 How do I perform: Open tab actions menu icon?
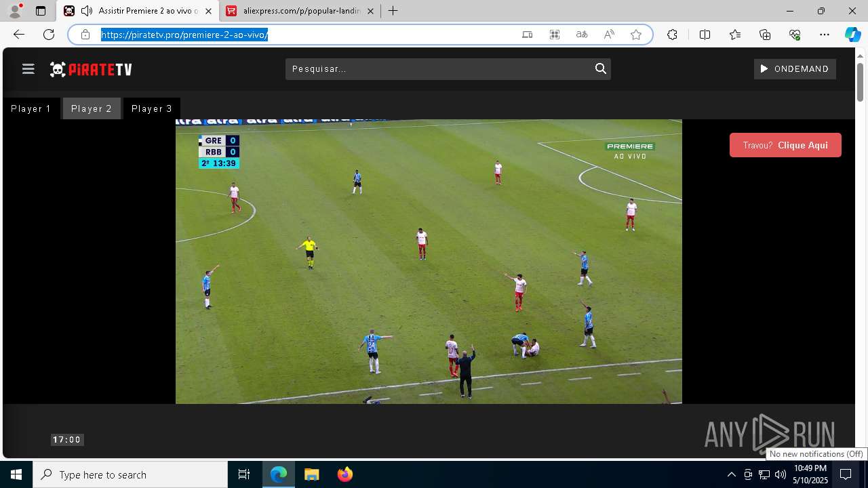click(x=41, y=11)
